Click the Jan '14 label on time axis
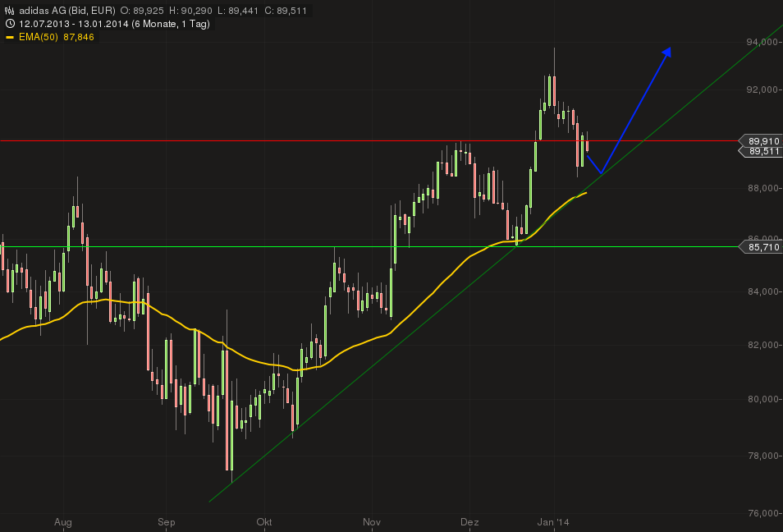This screenshot has width=783, height=532. tap(553, 522)
